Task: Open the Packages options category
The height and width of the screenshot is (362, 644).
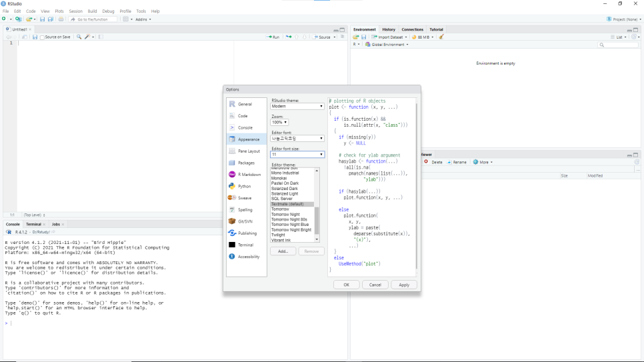Action: [x=246, y=163]
